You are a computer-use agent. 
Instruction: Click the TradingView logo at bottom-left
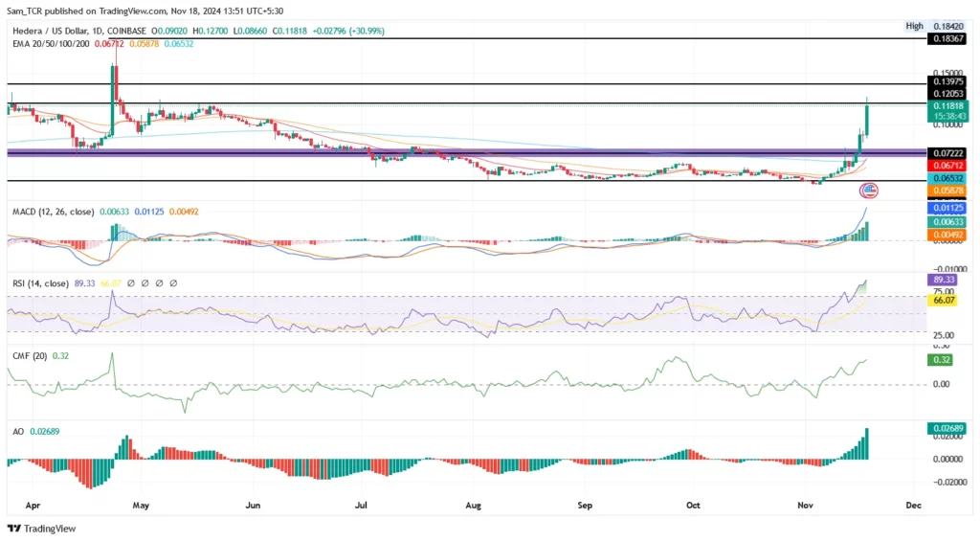tap(42, 529)
